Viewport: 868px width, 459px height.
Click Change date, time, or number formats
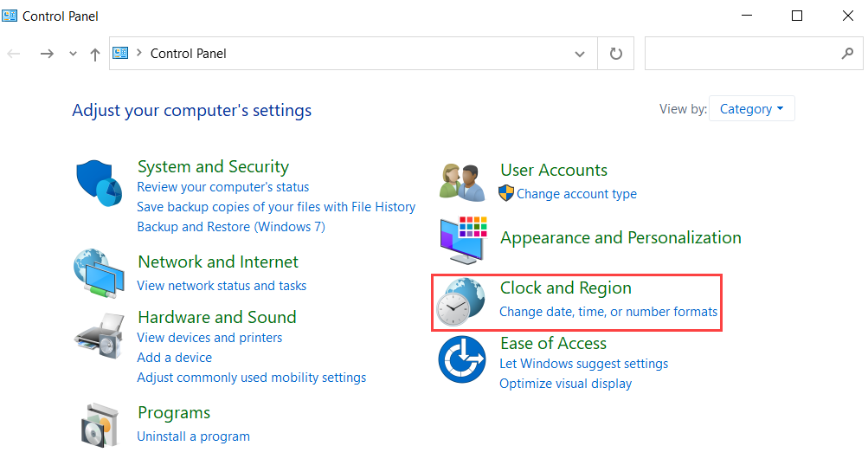[608, 312]
